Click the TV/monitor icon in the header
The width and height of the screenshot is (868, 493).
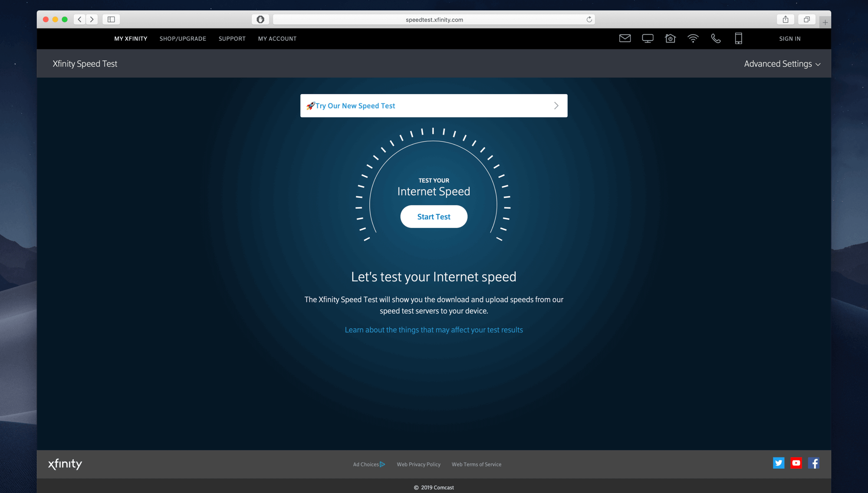point(647,38)
